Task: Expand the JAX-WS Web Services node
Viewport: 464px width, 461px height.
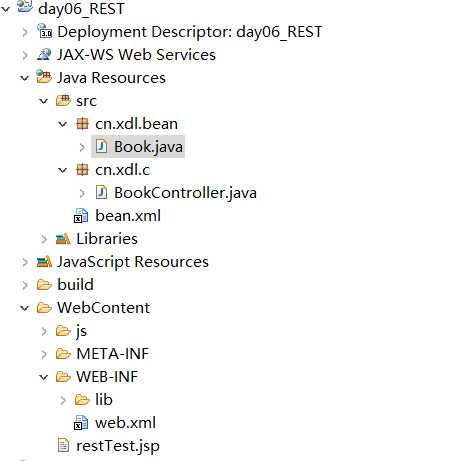Action: (25, 55)
